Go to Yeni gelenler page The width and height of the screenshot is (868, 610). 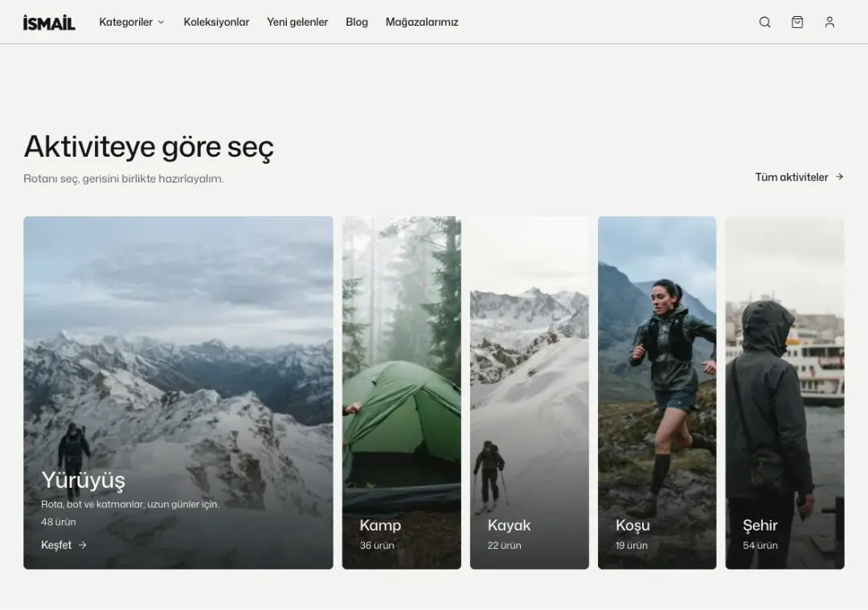click(297, 23)
